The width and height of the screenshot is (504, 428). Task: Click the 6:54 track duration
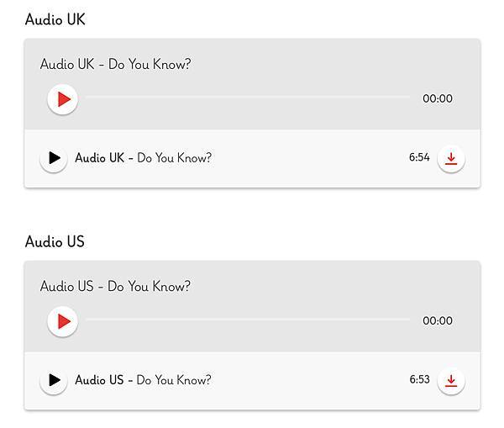pyautogui.click(x=419, y=157)
